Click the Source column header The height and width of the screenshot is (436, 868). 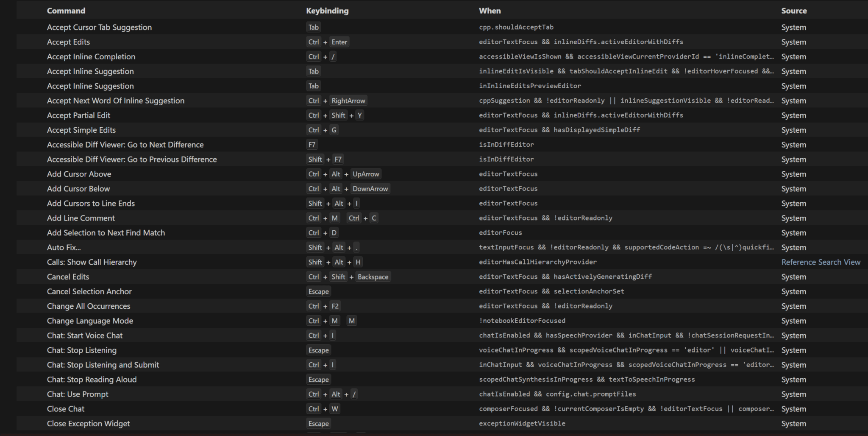[793, 11]
